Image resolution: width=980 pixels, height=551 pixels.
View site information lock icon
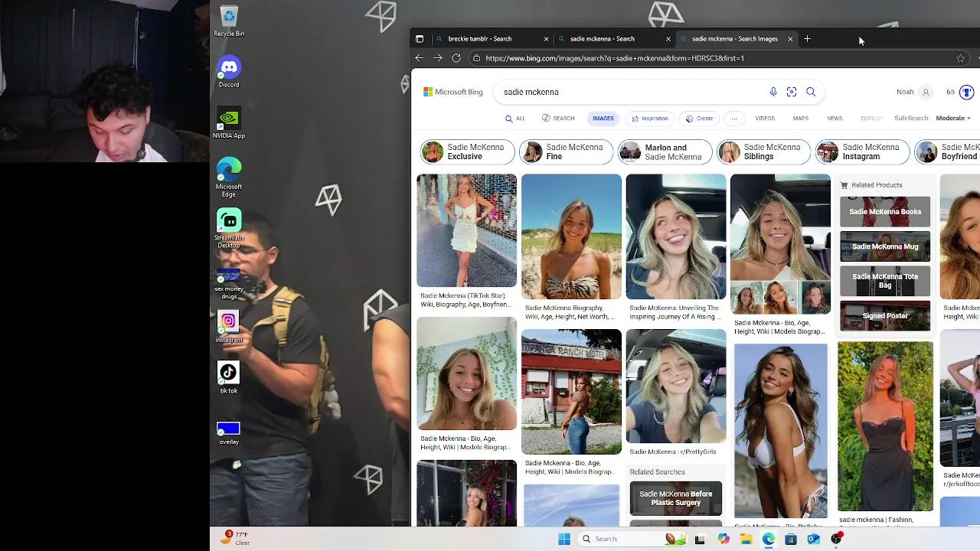coord(476,58)
